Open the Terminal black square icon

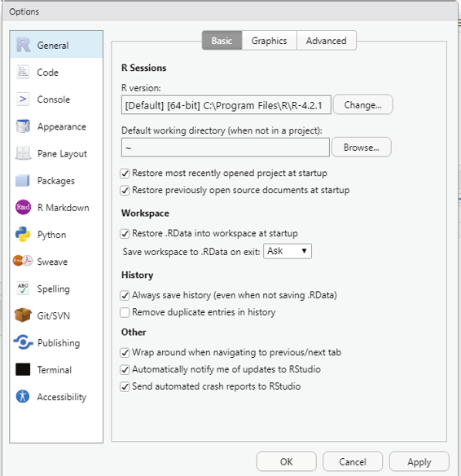point(23,369)
